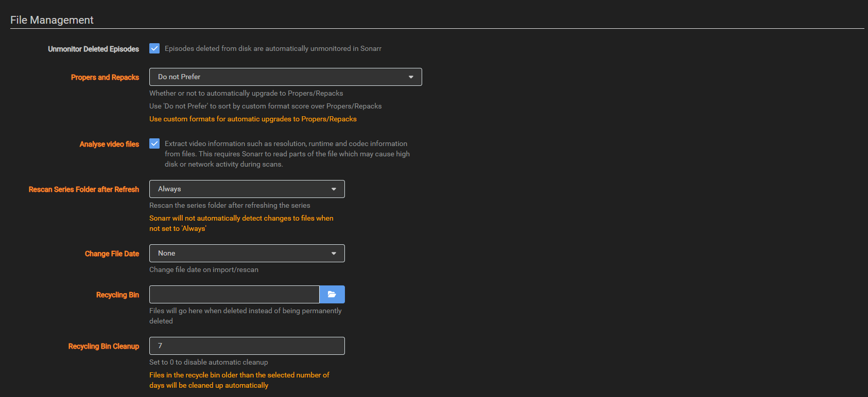Select the Recycling Bin Cleanup days field
Image resolution: width=868 pixels, height=397 pixels.
(x=247, y=346)
